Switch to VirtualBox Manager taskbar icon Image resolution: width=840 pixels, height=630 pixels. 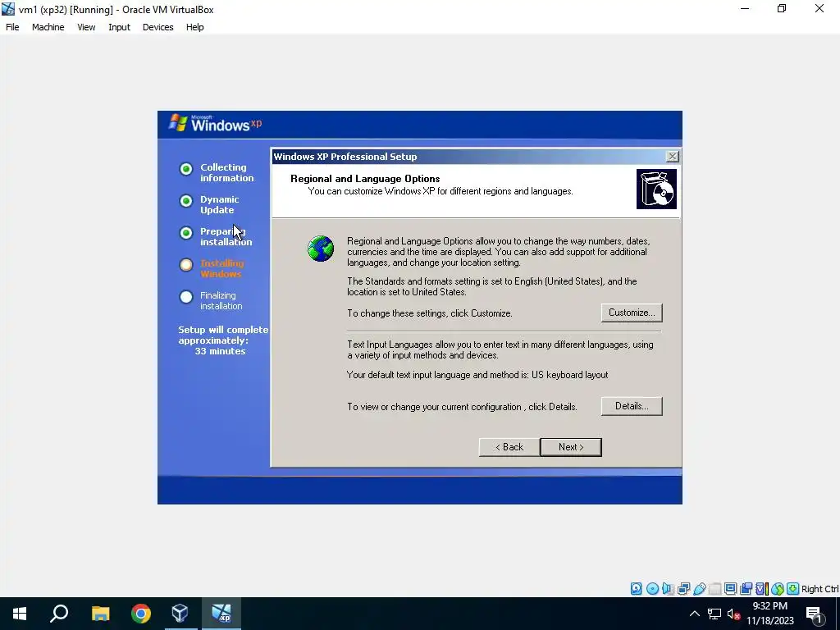[180, 614]
